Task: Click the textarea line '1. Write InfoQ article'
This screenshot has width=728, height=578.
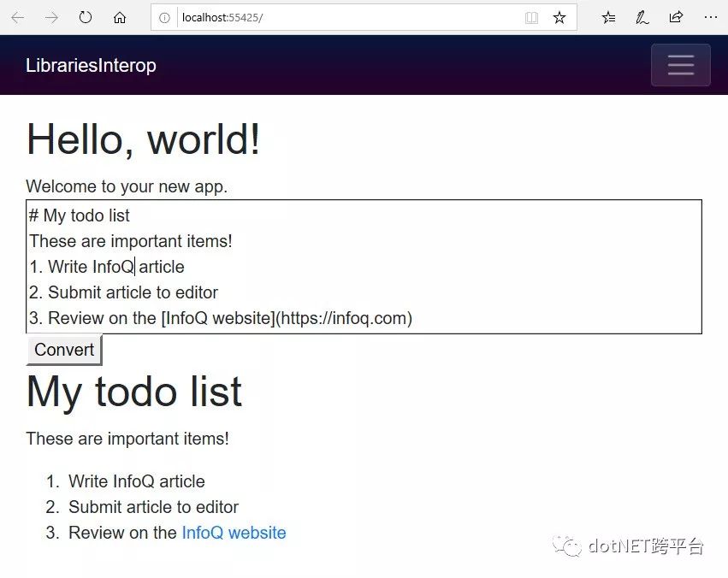Action: (107, 267)
